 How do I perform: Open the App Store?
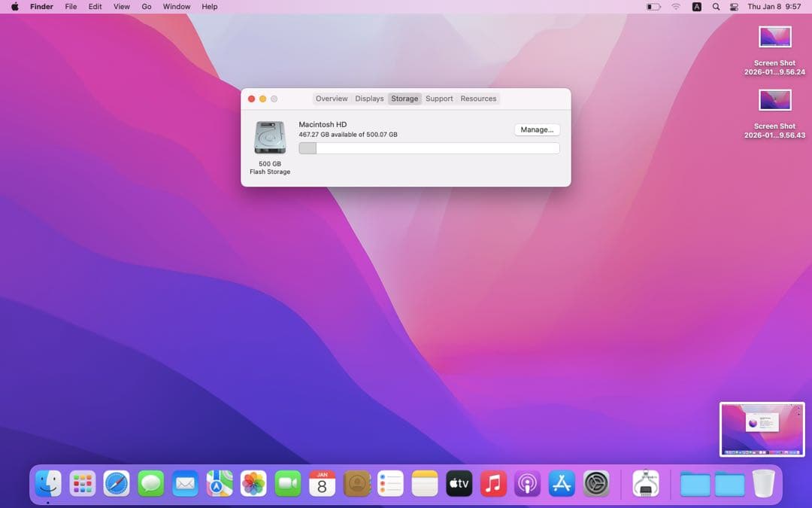coord(562,484)
